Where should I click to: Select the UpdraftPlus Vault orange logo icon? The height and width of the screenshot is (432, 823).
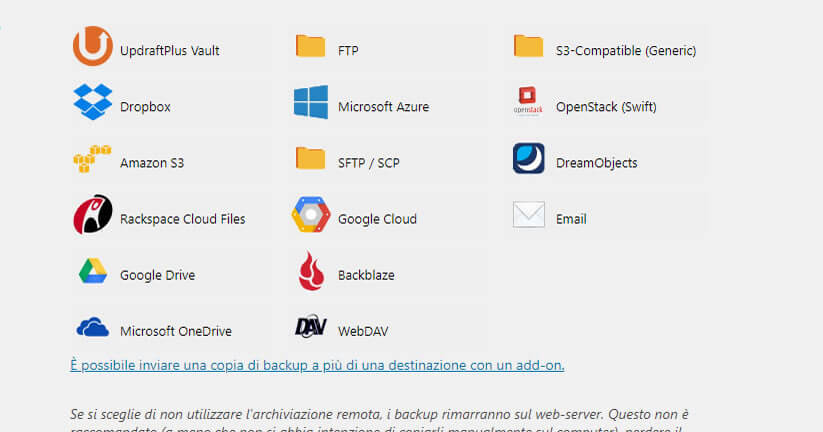[x=92, y=46]
